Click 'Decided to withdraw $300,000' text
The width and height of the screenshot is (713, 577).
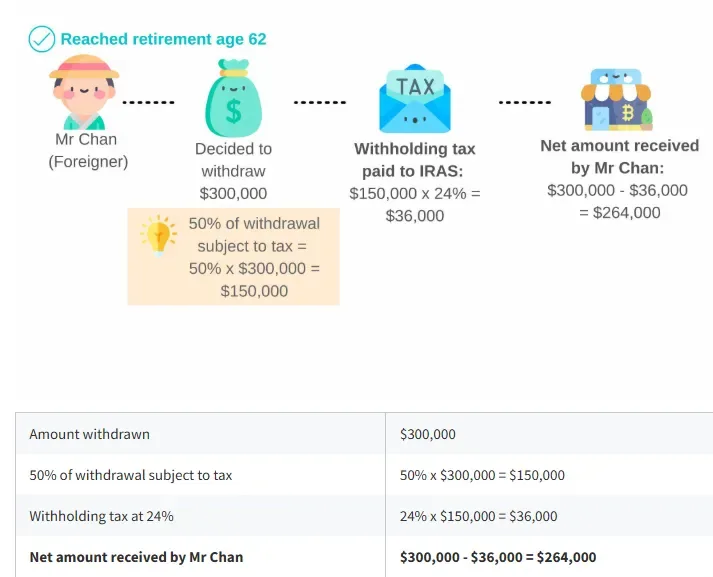click(x=233, y=171)
